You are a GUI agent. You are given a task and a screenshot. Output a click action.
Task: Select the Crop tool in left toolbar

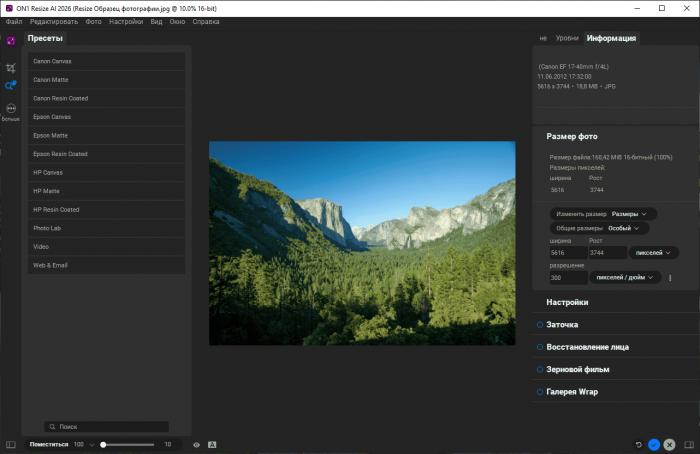[10, 67]
